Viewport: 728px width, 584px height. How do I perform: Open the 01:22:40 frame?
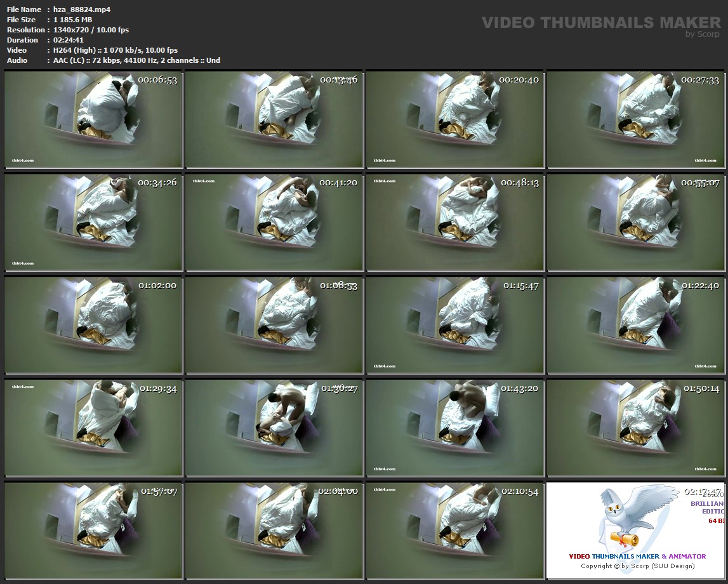[x=636, y=325]
